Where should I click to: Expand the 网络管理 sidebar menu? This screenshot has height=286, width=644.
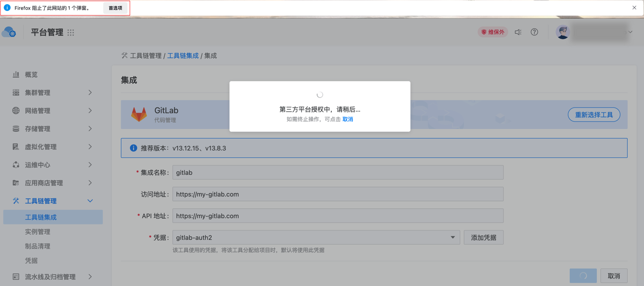(53, 111)
